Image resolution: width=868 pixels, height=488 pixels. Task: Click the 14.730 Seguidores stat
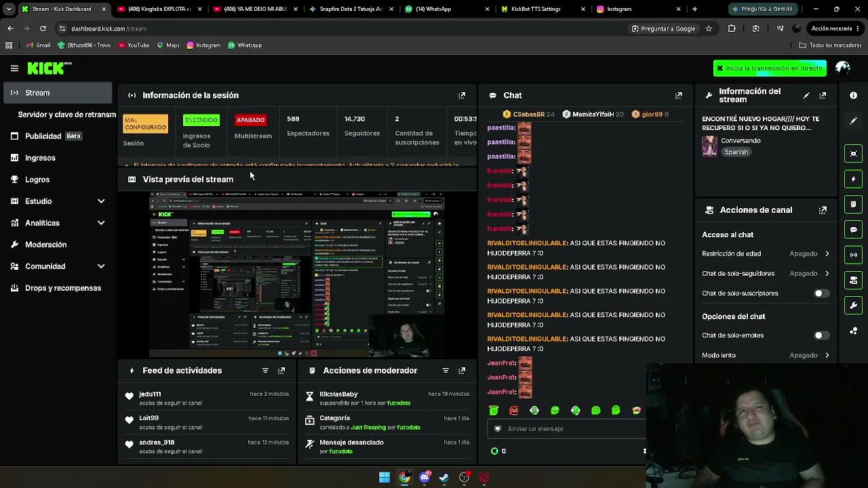pyautogui.click(x=362, y=126)
